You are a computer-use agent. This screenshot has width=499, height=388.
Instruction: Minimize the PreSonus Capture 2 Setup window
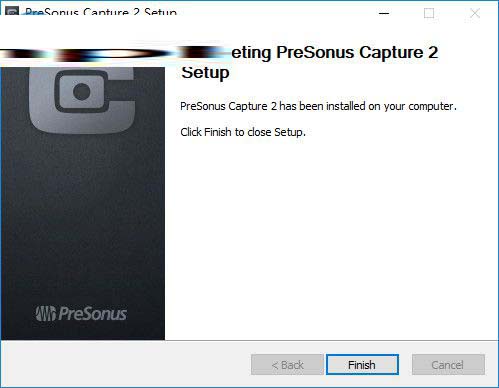point(384,13)
